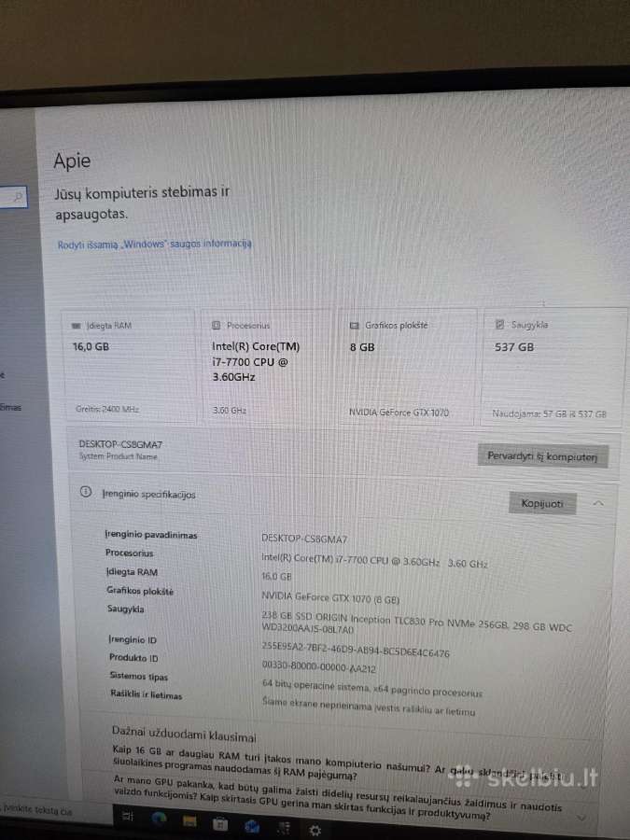
Task: Click the Dažnai užduodami klausimai heading
Action: point(184,734)
